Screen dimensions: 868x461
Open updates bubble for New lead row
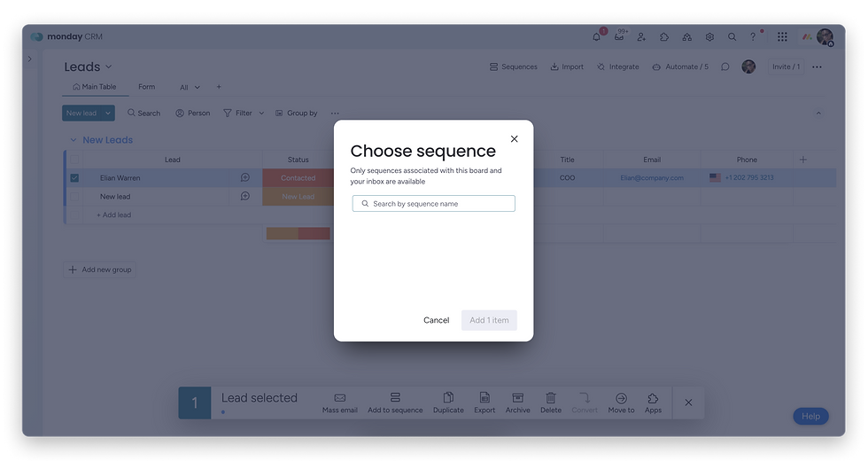tap(245, 196)
